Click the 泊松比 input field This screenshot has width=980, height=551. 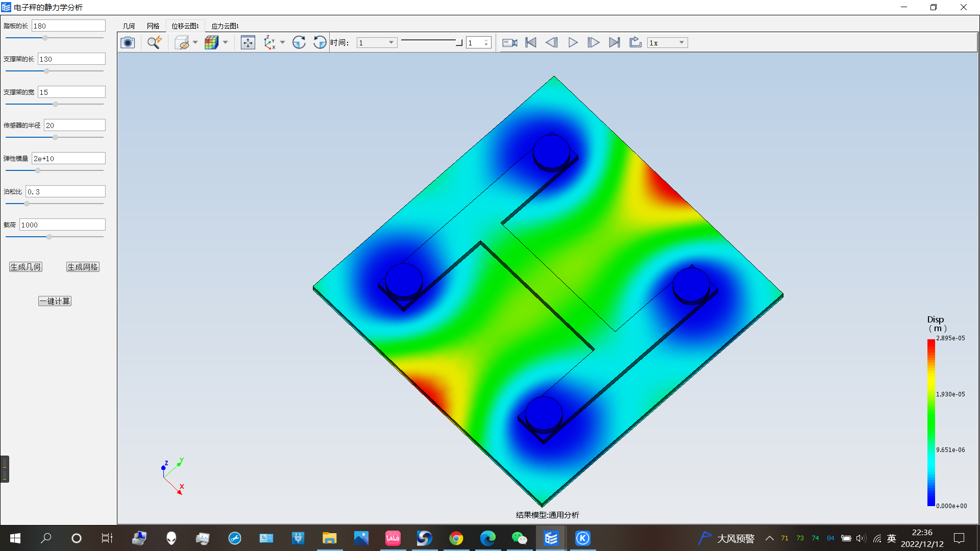65,191
